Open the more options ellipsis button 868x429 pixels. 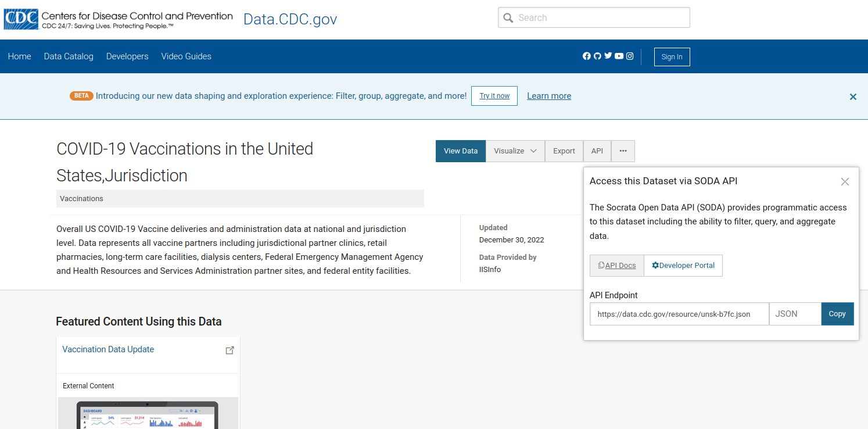click(x=623, y=151)
